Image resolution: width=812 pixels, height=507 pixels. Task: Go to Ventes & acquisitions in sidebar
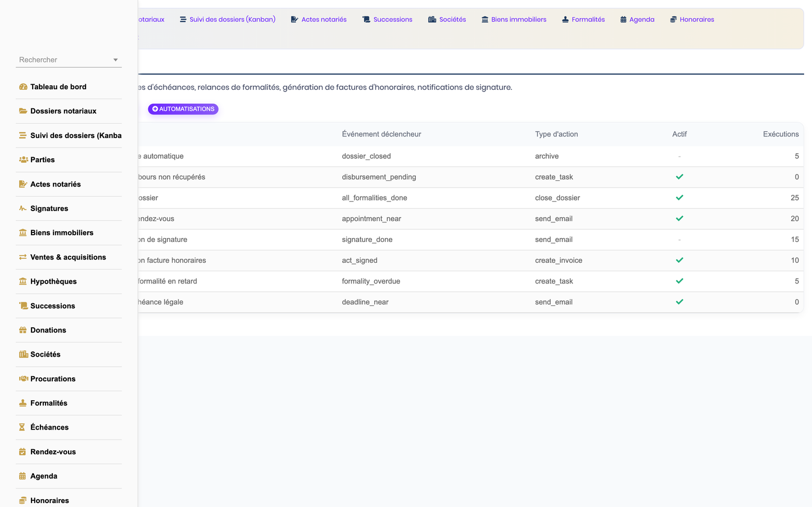[x=69, y=257]
